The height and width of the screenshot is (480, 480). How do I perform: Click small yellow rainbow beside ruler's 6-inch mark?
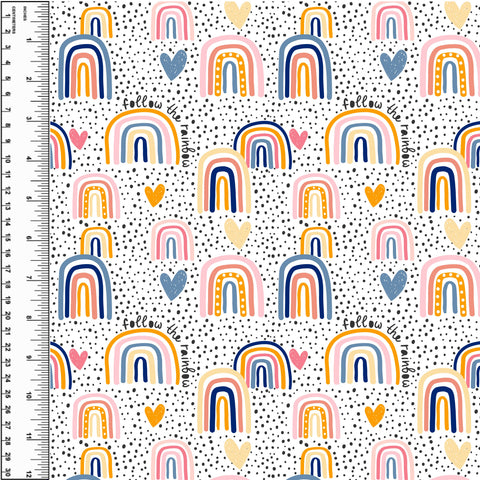pos(96,242)
